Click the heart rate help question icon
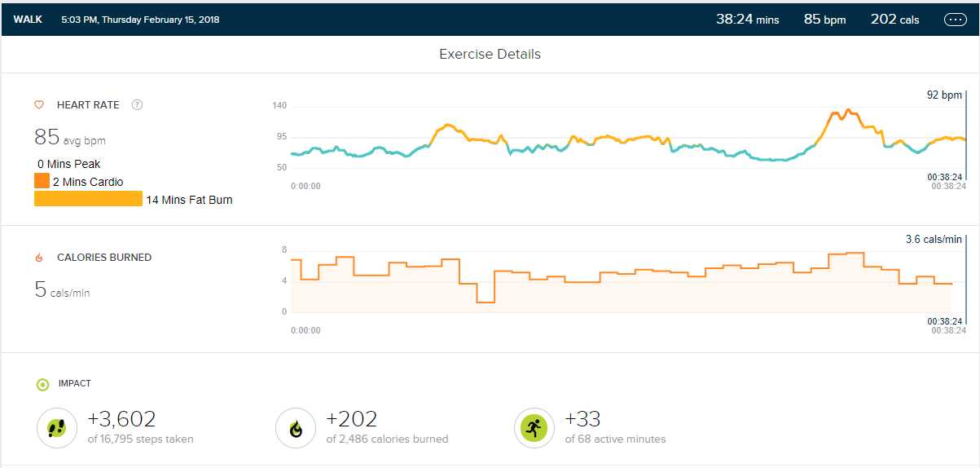 (x=138, y=104)
